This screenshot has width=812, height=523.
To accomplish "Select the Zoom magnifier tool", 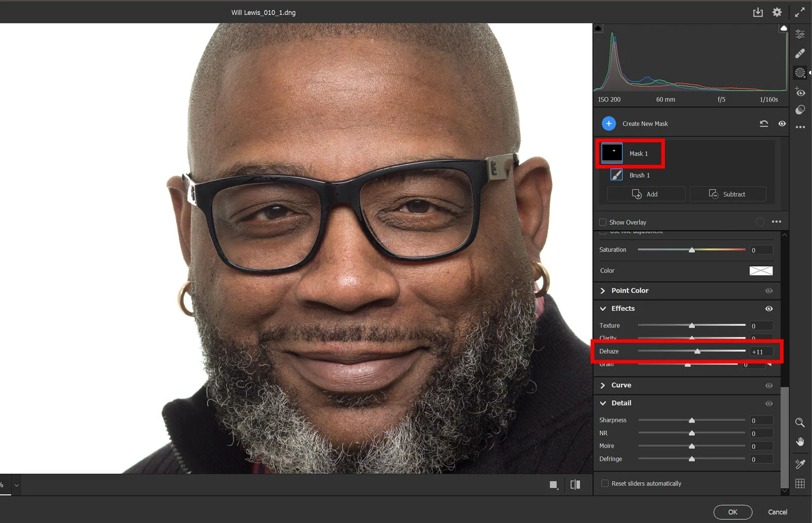I will 800,422.
